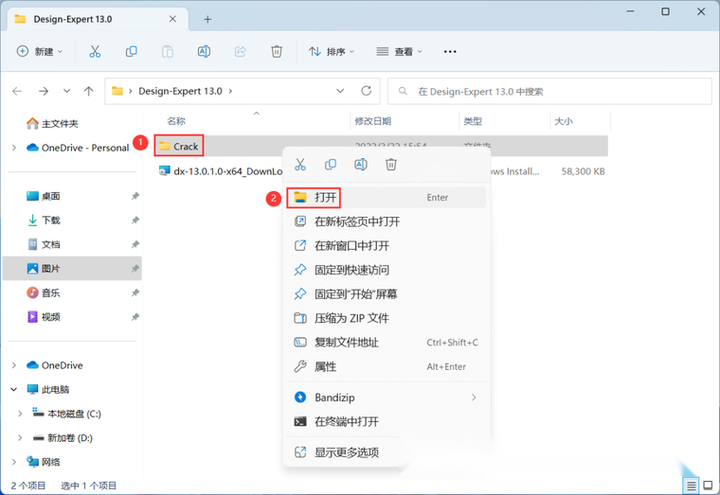
Task: Open the recent locations dropdown arrow
Action: tap(67, 91)
